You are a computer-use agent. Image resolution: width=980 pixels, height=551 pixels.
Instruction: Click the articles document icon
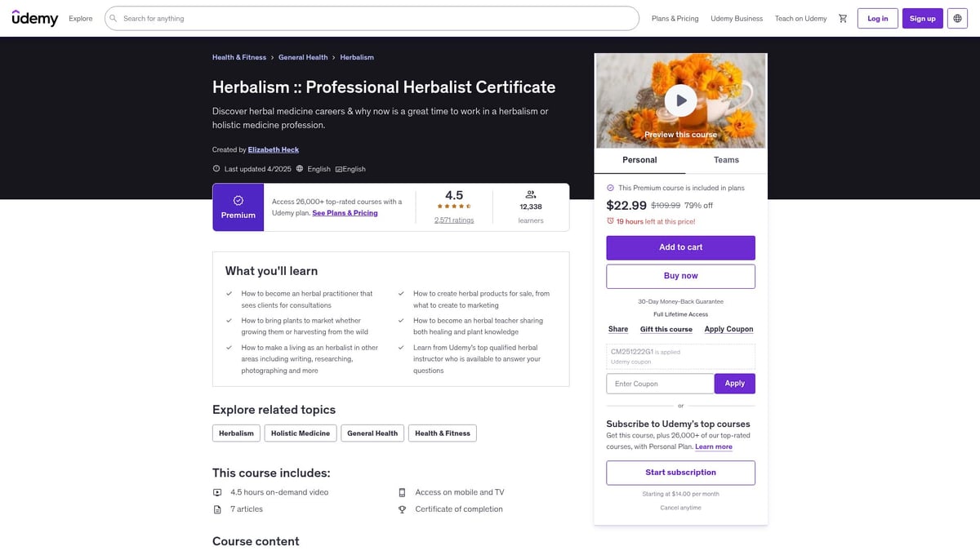pos(216,509)
